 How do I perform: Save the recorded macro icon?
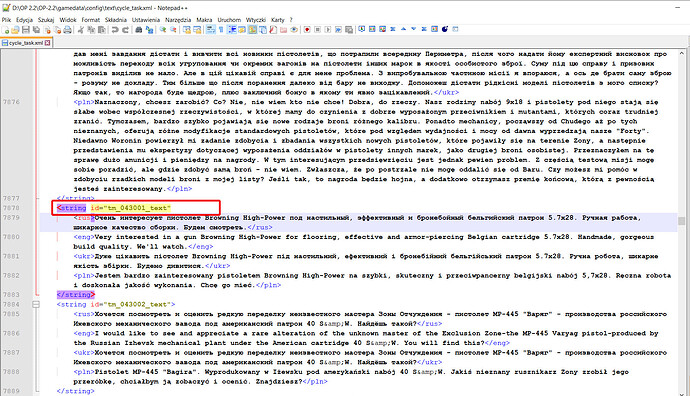pos(349,29)
